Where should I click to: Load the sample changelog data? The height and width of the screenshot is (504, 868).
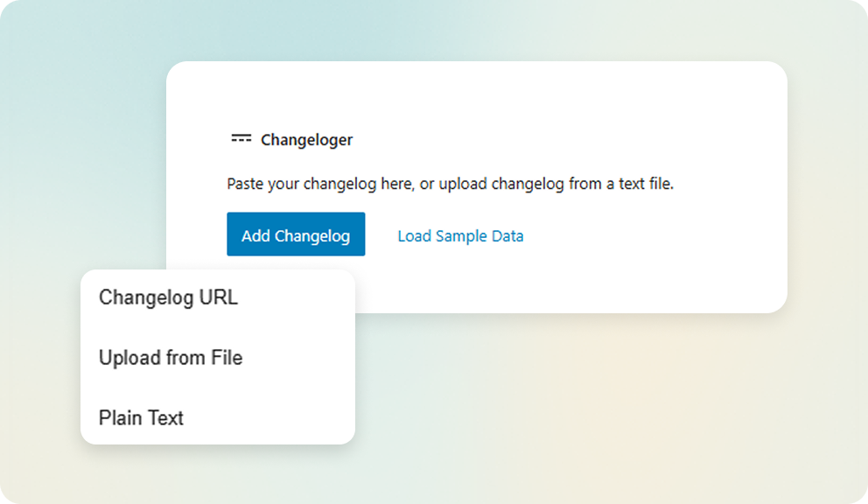460,235
